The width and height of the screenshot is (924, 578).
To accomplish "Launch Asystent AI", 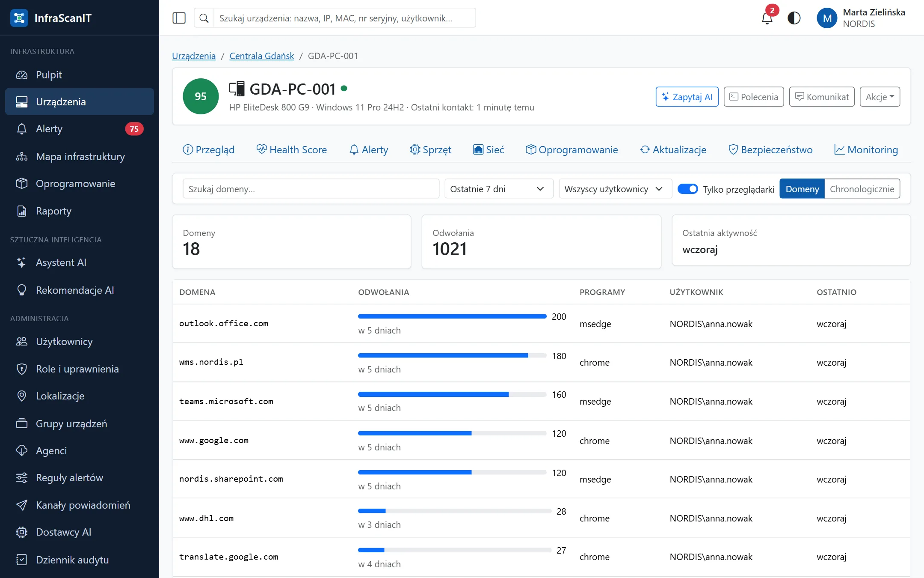I will [80, 262].
